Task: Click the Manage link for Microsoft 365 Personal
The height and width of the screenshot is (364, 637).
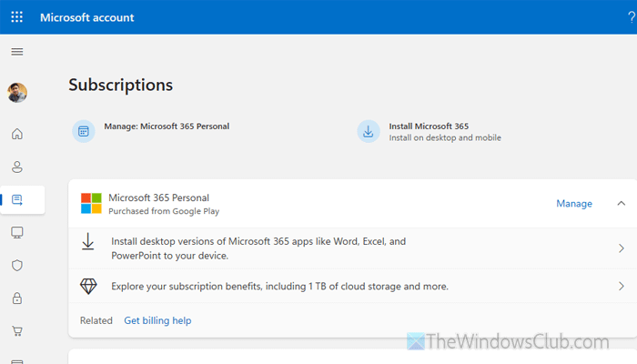Action: pos(574,204)
